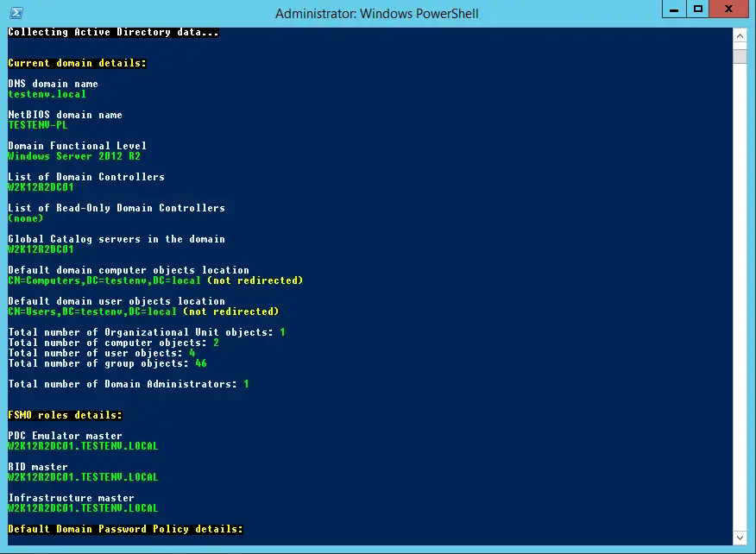The height and width of the screenshot is (554, 756).
Task: Click the 'Infrastructure master' label
Action: click(x=71, y=498)
